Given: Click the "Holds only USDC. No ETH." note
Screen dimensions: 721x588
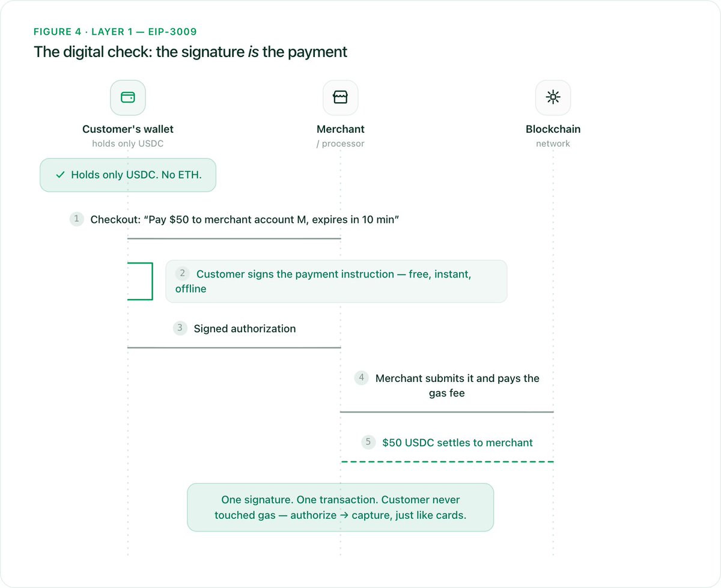Looking at the screenshot, I should coord(128,175).
